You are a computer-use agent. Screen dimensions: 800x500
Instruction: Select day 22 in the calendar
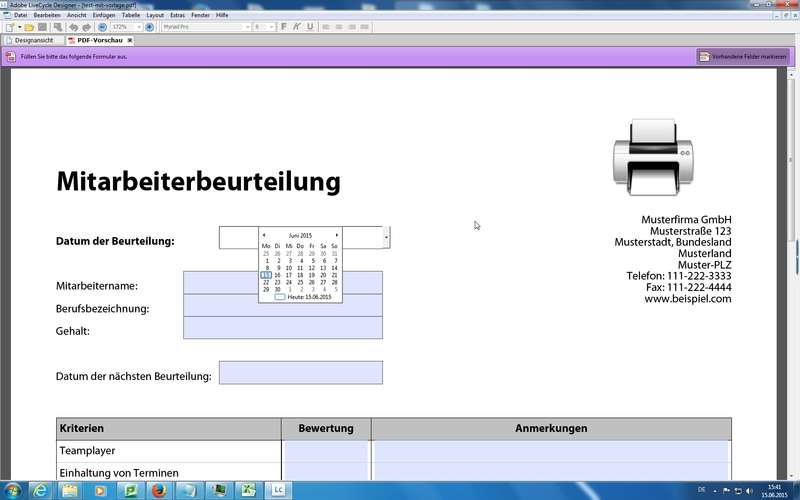tap(266, 282)
